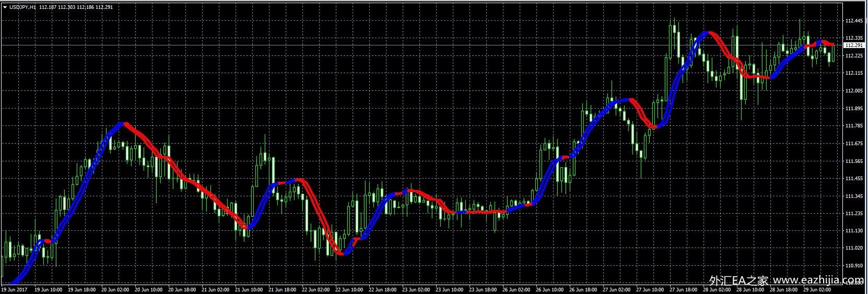Click the 112.115 price axis label
The image size is (868, 294).
(854, 73)
